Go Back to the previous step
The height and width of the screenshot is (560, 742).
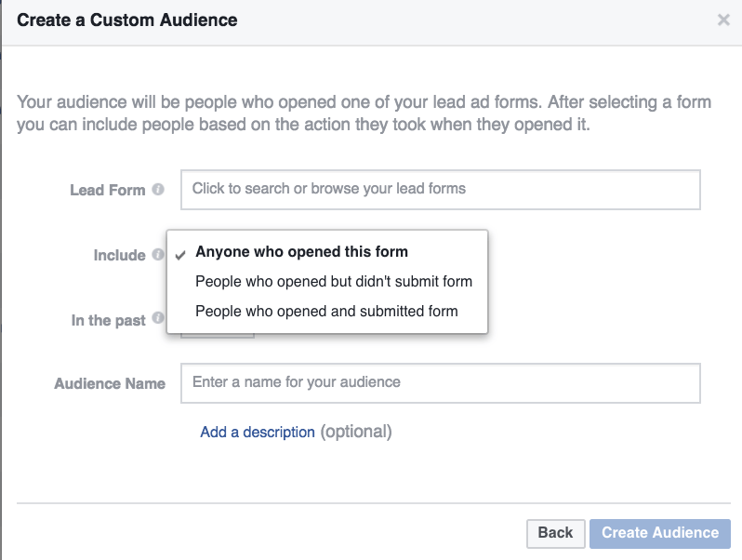pos(555,534)
